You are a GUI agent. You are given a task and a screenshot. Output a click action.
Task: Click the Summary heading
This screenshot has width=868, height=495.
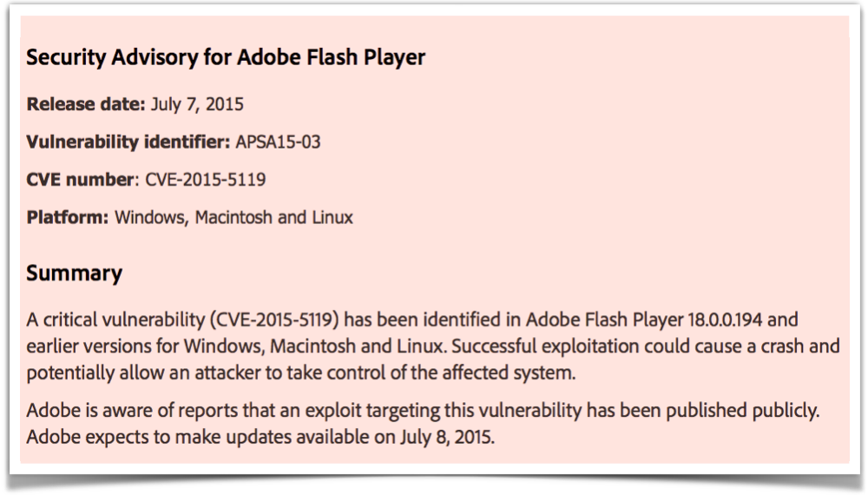click(74, 274)
